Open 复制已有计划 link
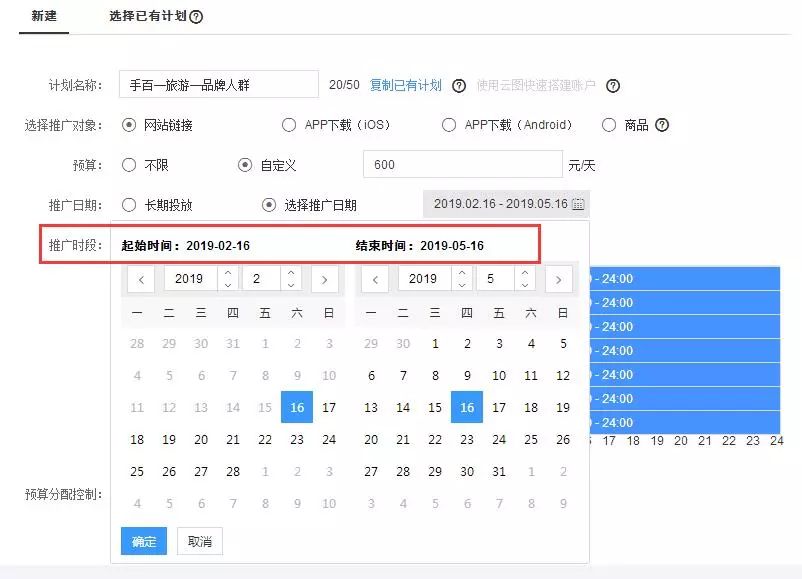The image size is (802, 579). 406,85
